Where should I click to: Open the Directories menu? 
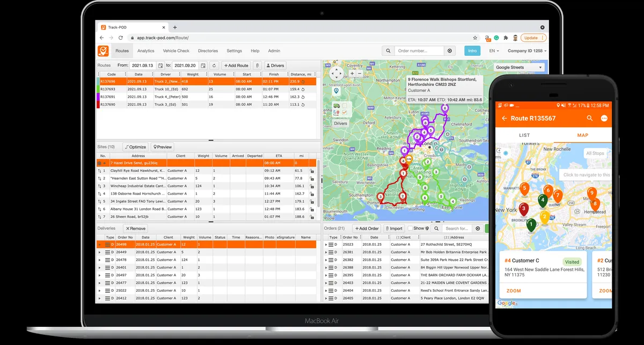208,51
